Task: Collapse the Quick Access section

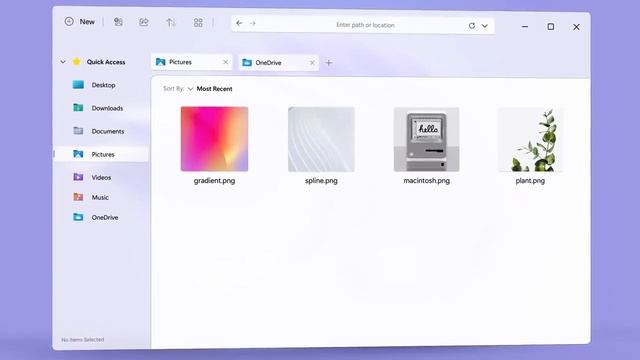Action: tap(63, 62)
